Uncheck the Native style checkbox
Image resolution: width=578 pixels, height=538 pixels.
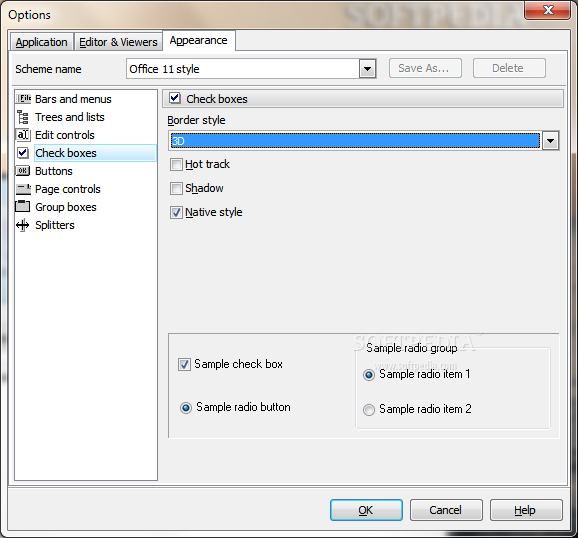(176, 212)
